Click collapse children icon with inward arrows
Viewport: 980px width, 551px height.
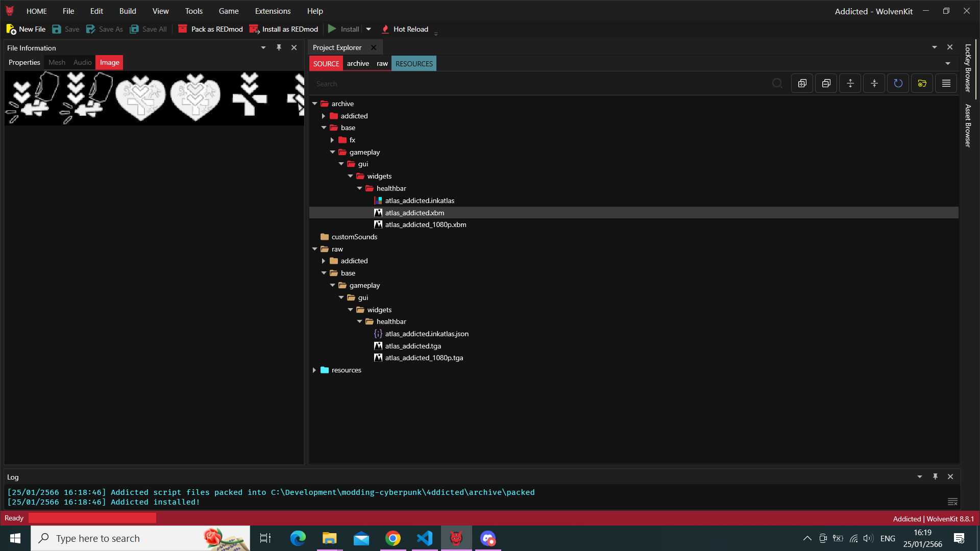point(874,84)
